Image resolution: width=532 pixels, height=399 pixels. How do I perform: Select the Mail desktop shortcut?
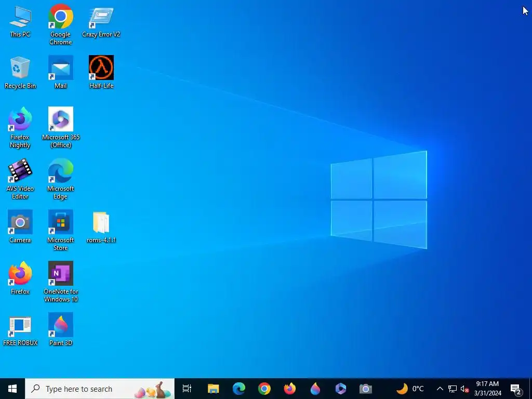click(61, 73)
